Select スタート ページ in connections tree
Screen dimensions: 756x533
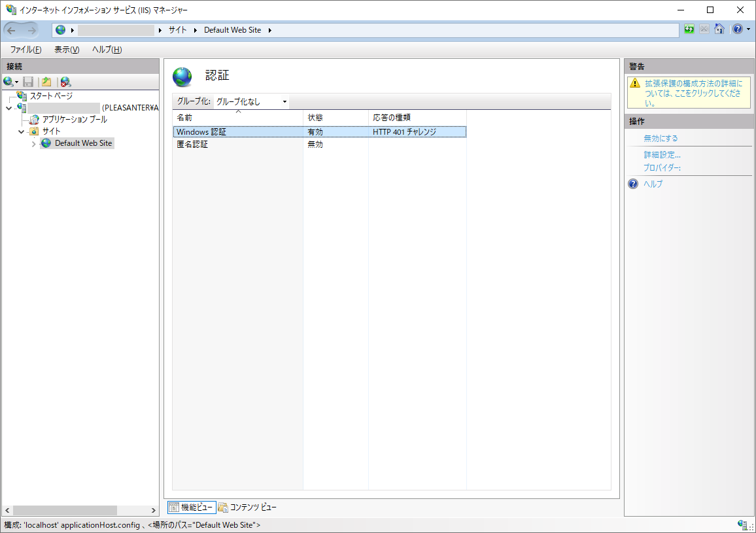[x=51, y=96]
